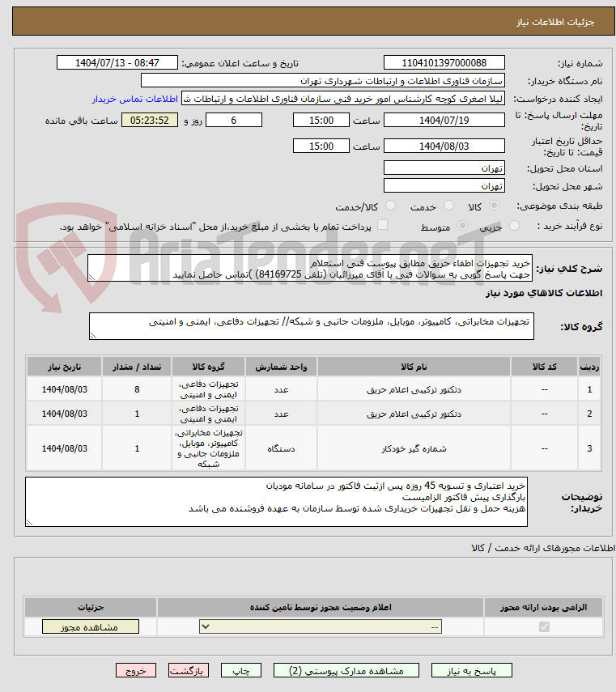Toggle the treasury bonds payment checkbox

click(383, 225)
